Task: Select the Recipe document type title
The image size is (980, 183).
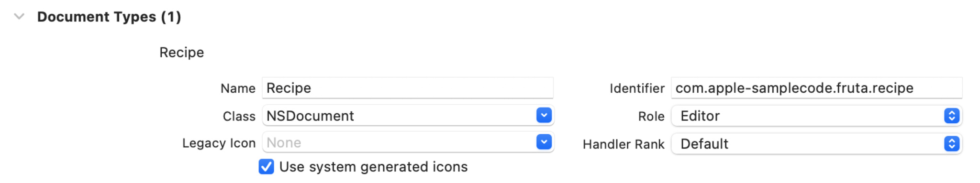Action: point(182,53)
